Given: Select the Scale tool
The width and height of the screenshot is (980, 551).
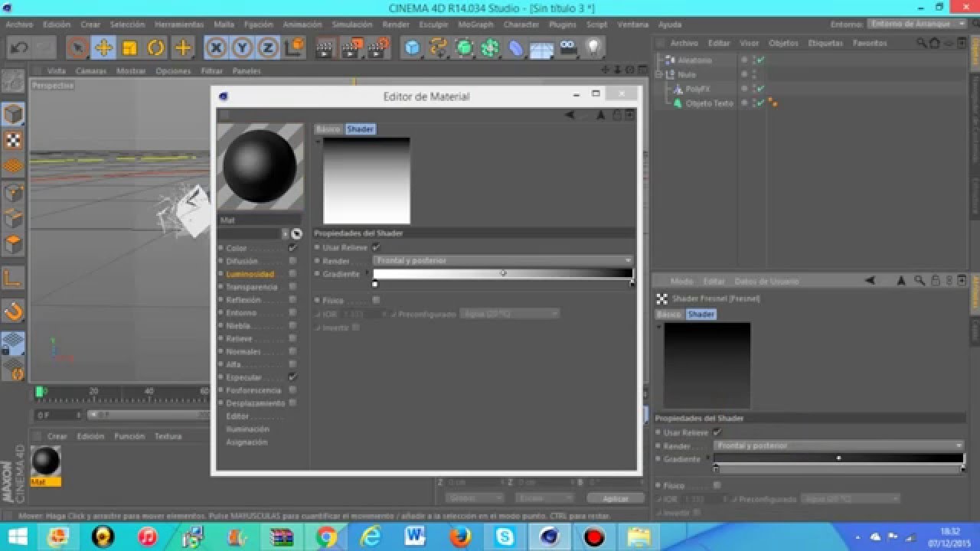Looking at the screenshot, I should (x=129, y=48).
